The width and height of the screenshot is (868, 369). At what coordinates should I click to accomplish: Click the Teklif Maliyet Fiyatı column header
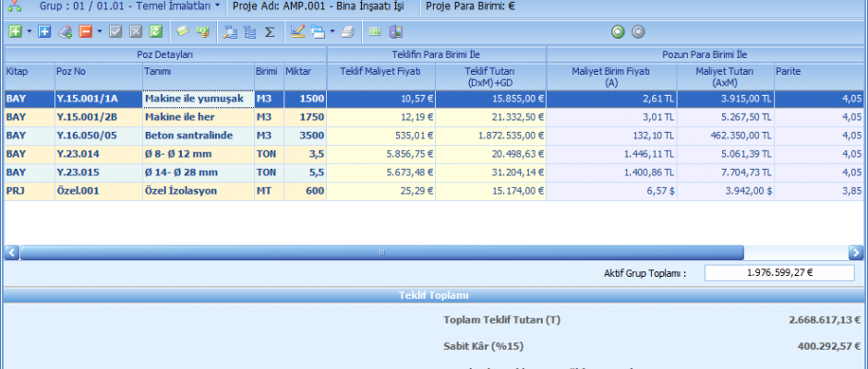coord(380,71)
